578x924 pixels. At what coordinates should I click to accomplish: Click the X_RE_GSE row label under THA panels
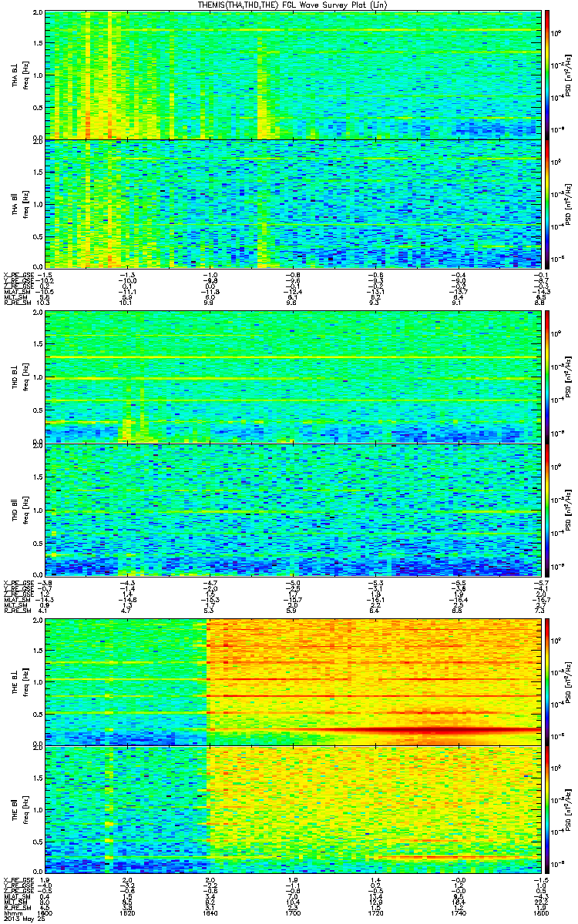tap(18, 274)
